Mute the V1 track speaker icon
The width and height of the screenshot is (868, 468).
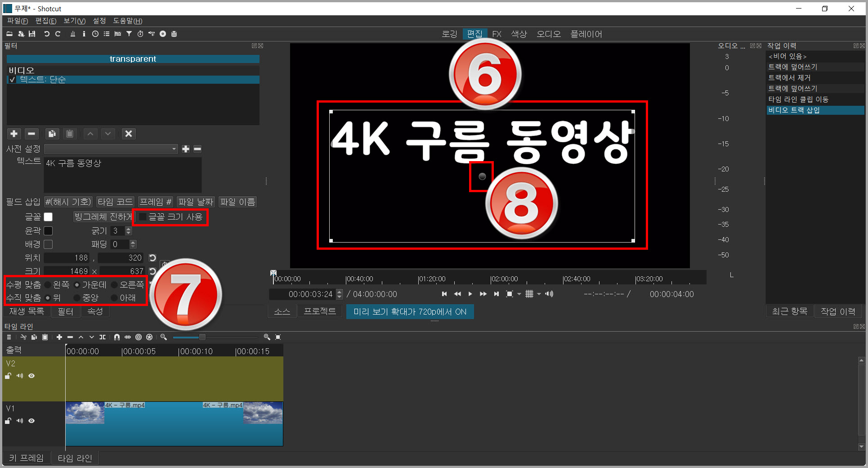coord(20,421)
